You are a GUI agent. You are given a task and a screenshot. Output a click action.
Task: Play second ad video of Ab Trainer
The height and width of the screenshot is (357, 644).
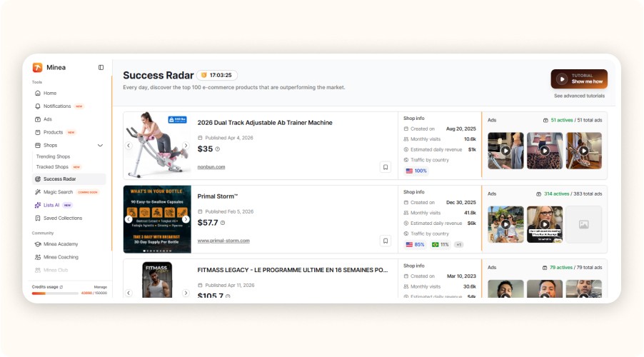[545, 151]
